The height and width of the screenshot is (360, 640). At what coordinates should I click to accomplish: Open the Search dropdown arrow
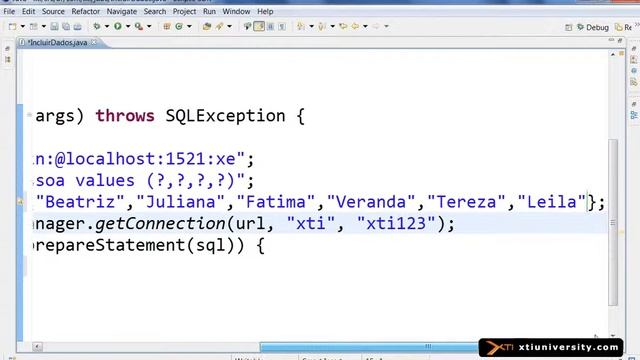pyautogui.click(x=229, y=27)
